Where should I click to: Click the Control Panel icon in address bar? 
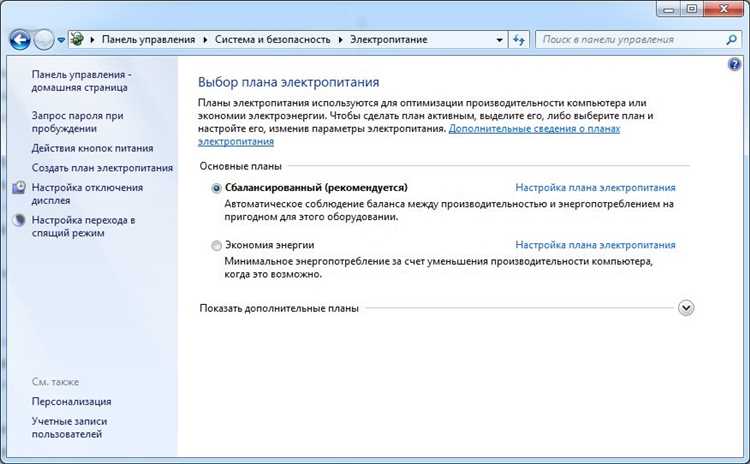pos(77,39)
